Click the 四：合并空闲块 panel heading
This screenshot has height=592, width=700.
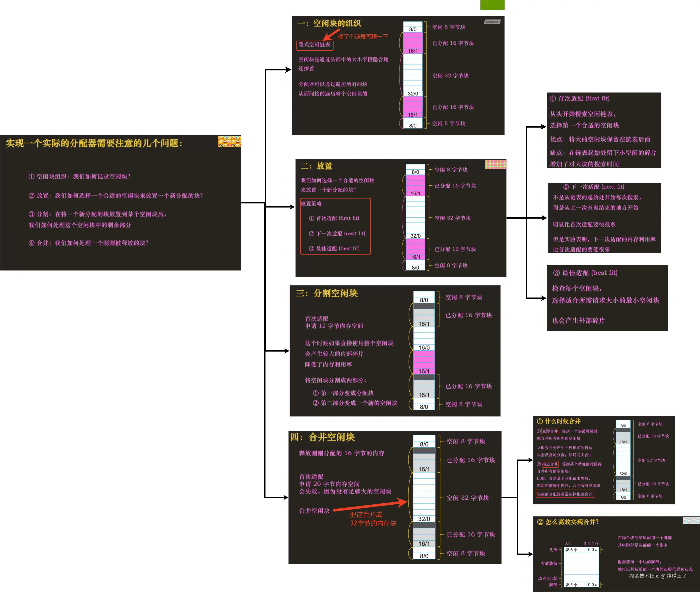click(x=322, y=437)
